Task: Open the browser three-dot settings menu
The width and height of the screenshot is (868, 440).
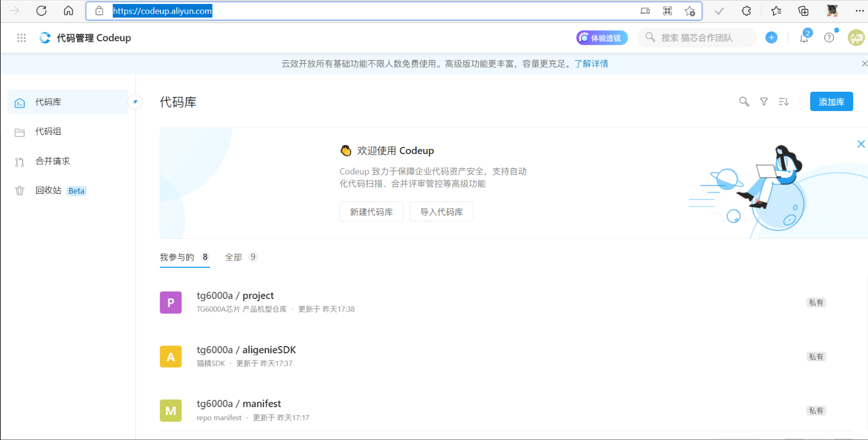Action: 860,11
